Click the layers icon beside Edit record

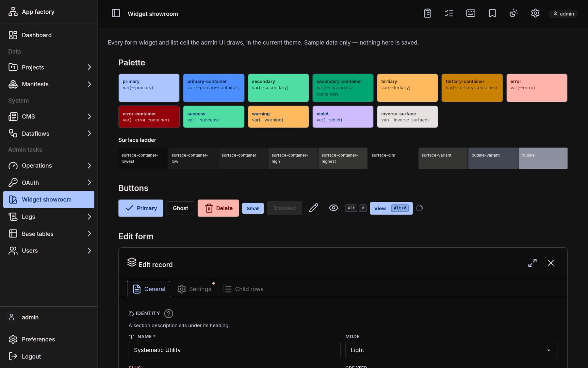132,262
